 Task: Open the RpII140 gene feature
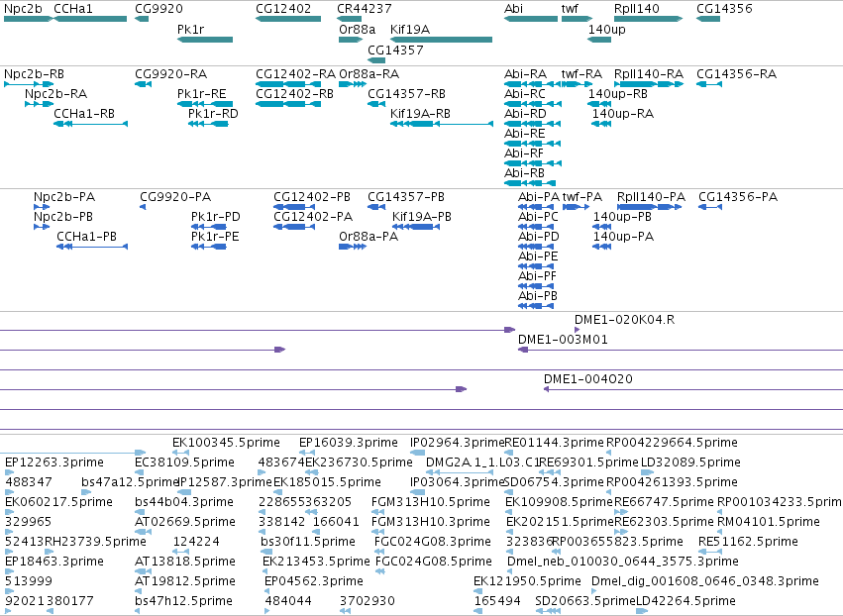649,19
